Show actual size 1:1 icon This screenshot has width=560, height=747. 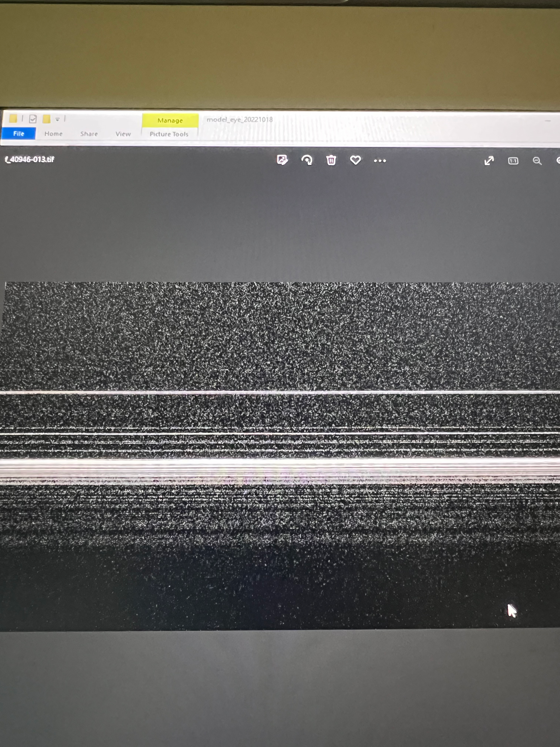coord(513,161)
